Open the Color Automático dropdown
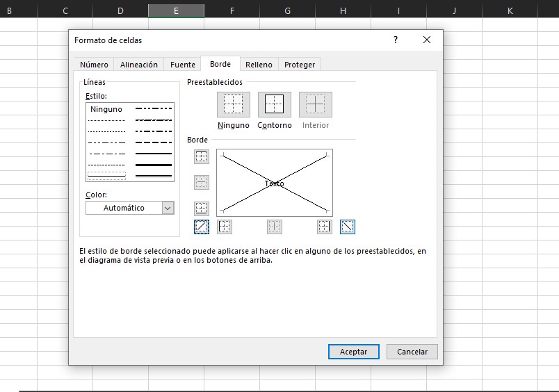Screen dimensions: 559x392 pos(167,208)
